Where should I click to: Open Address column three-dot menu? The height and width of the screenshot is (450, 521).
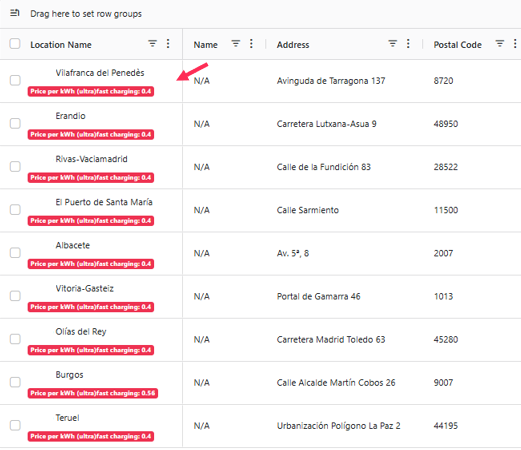pyautogui.click(x=408, y=44)
